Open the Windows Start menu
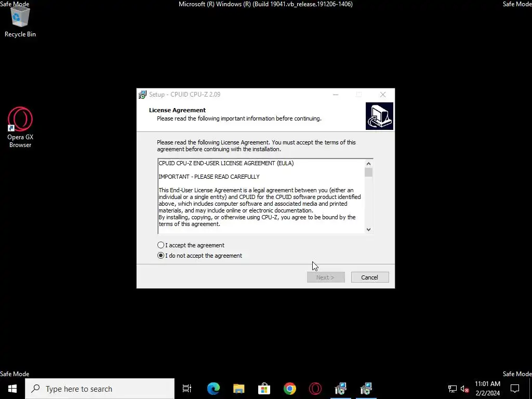This screenshot has height=399, width=532. (x=12, y=389)
